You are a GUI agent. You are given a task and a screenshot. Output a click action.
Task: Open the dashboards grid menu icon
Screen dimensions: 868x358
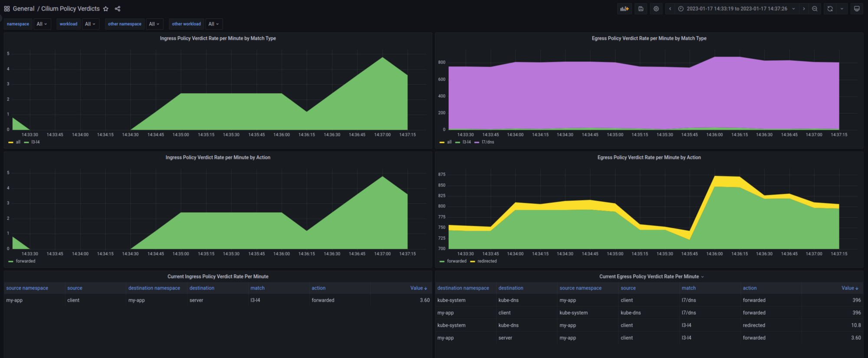click(x=7, y=9)
